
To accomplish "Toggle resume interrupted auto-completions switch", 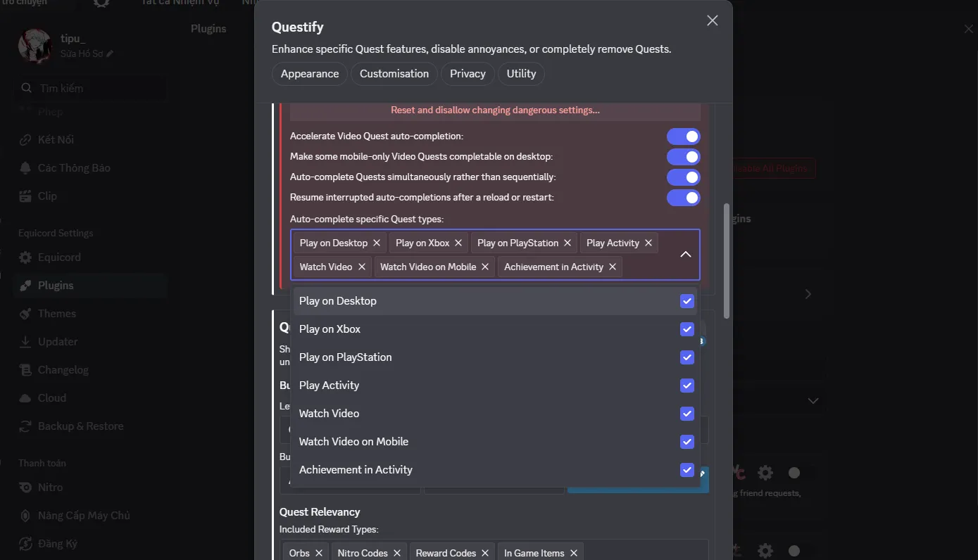I will 683,198.
